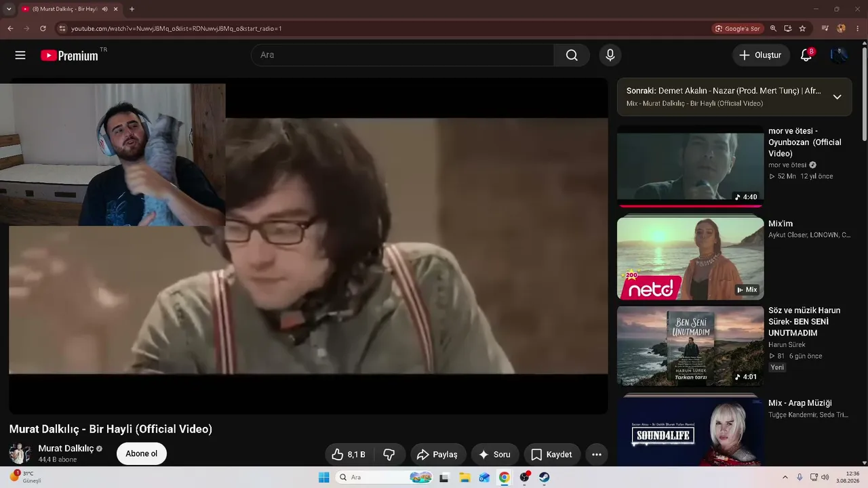868x488 pixels.
Task: Click the browser address bar URL
Action: (x=176, y=28)
